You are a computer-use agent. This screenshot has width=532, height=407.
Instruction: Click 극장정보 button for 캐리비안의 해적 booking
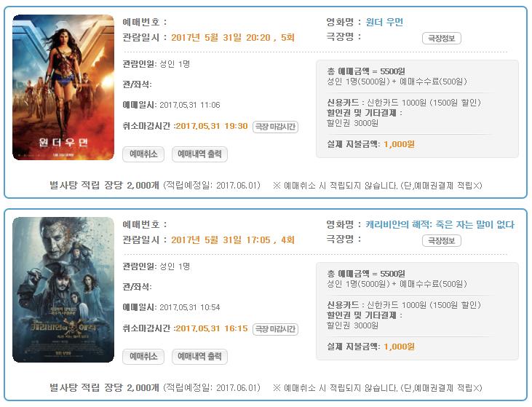[x=442, y=240]
